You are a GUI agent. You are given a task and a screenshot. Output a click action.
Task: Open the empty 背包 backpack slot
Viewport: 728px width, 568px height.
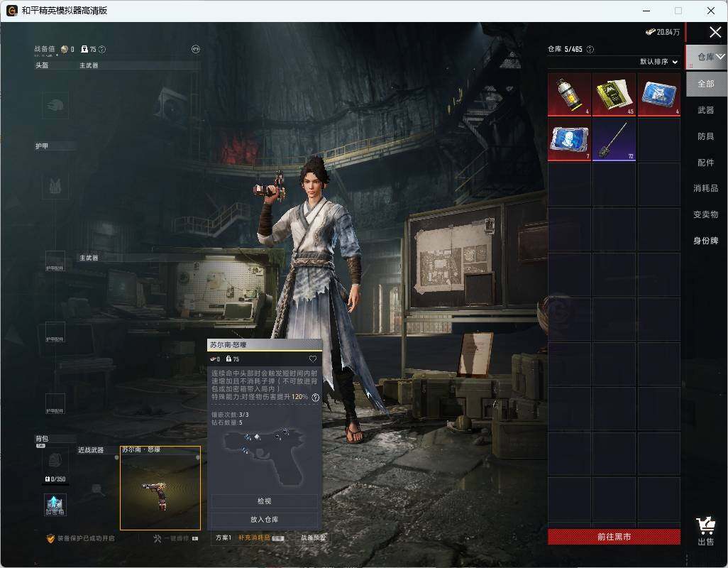pyautogui.click(x=55, y=461)
